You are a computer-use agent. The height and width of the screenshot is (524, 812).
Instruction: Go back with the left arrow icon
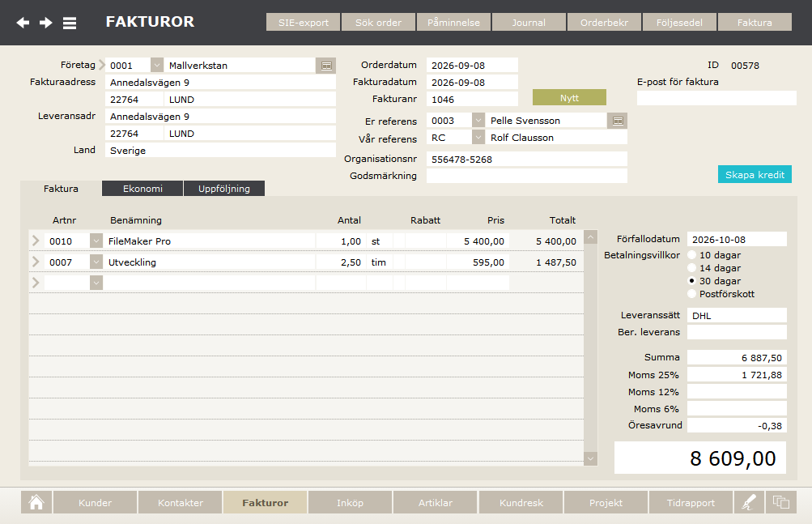point(23,23)
